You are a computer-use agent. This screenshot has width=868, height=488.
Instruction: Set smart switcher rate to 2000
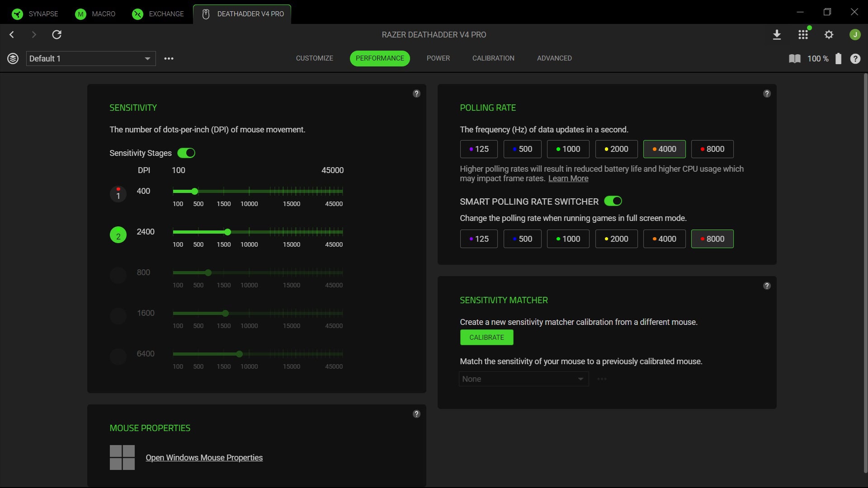click(x=616, y=239)
